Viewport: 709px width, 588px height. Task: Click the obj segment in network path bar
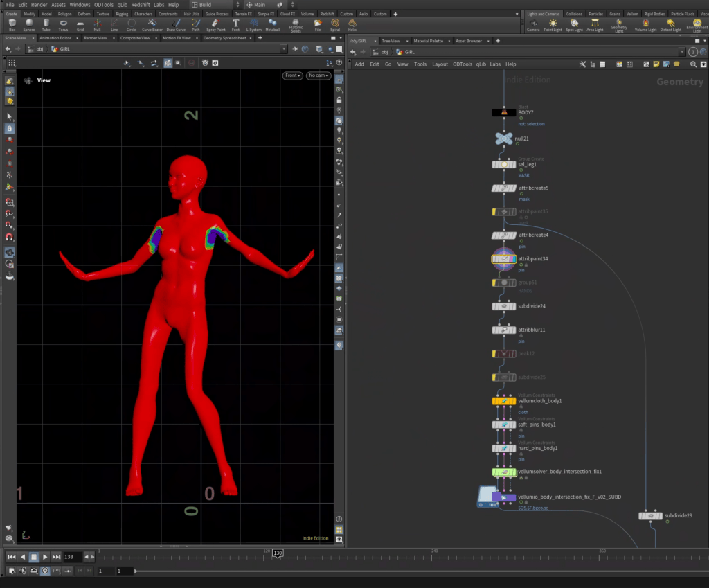pos(381,52)
